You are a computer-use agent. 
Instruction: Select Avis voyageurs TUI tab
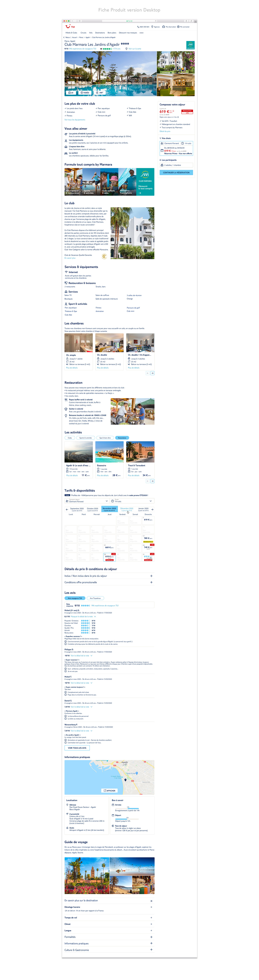pos(75,598)
